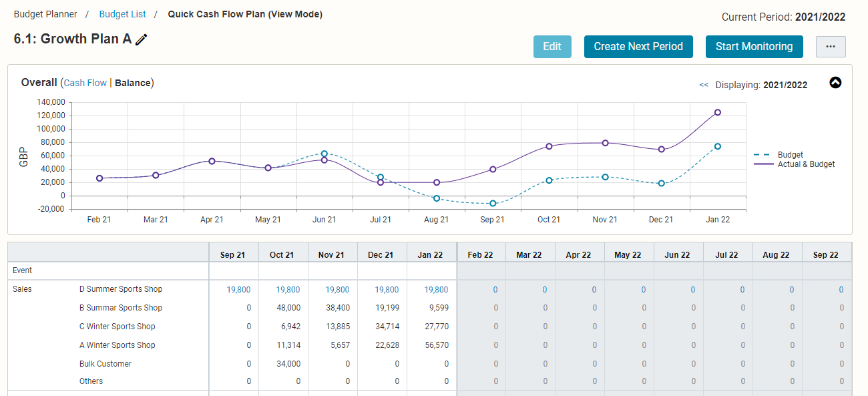Viewport: 868px width, 396px height.
Task: Open the D Summer Sports Shop Feb 22 value 0
Action: [495, 290]
